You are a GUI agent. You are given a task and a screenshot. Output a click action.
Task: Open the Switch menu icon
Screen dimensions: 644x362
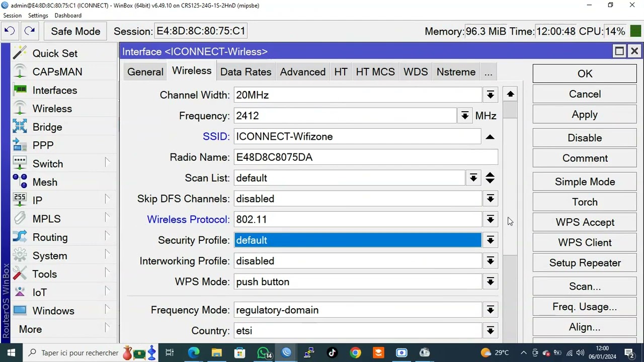point(20,163)
